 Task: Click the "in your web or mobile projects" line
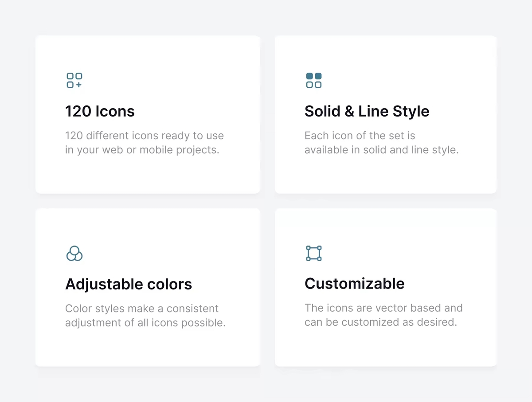pyautogui.click(x=142, y=150)
